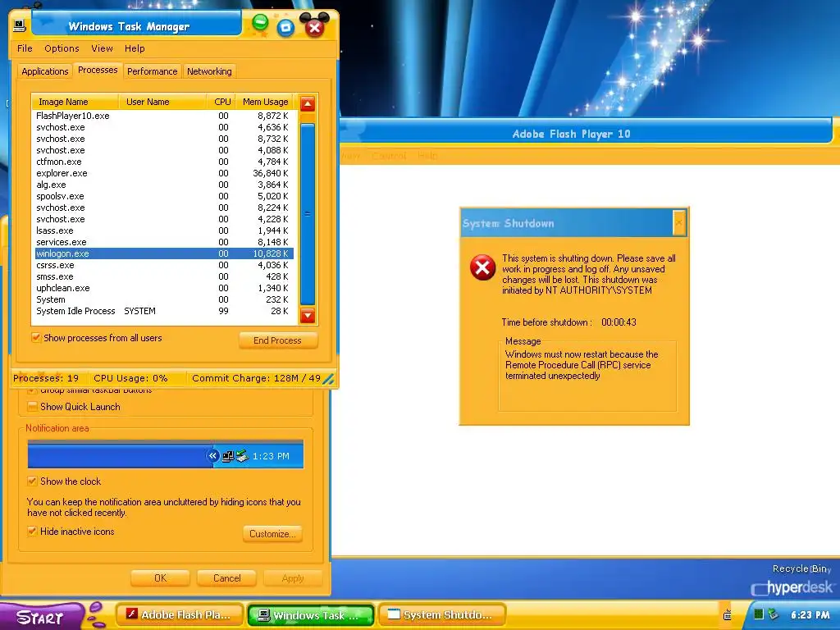Select smss.exe process row

[x=163, y=276]
